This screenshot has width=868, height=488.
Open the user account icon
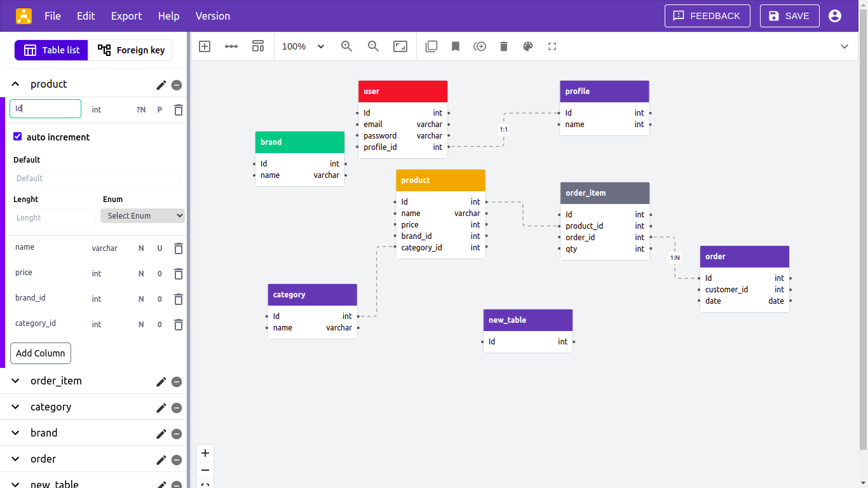click(835, 16)
